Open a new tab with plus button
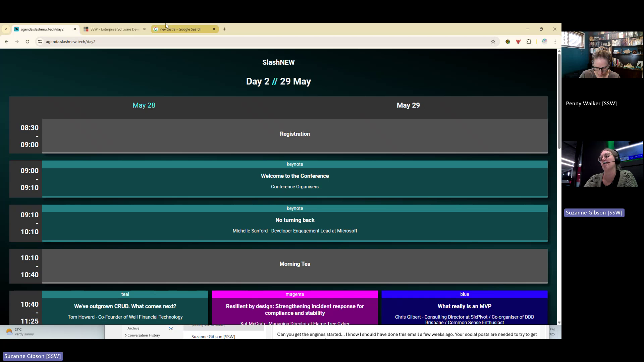644x362 pixels. pyautogui.click(x=224, y=29)
